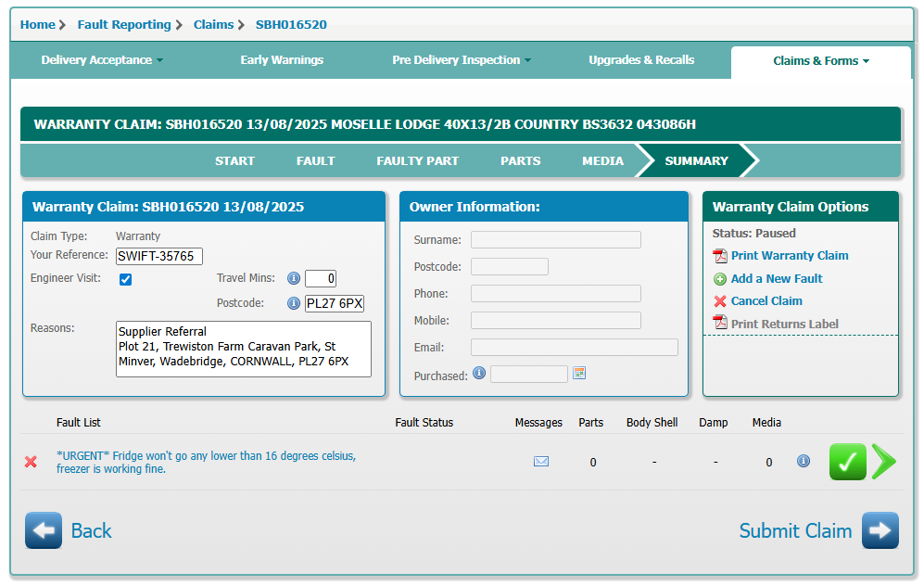Click the red X delete fault icon

coord(31,462)
